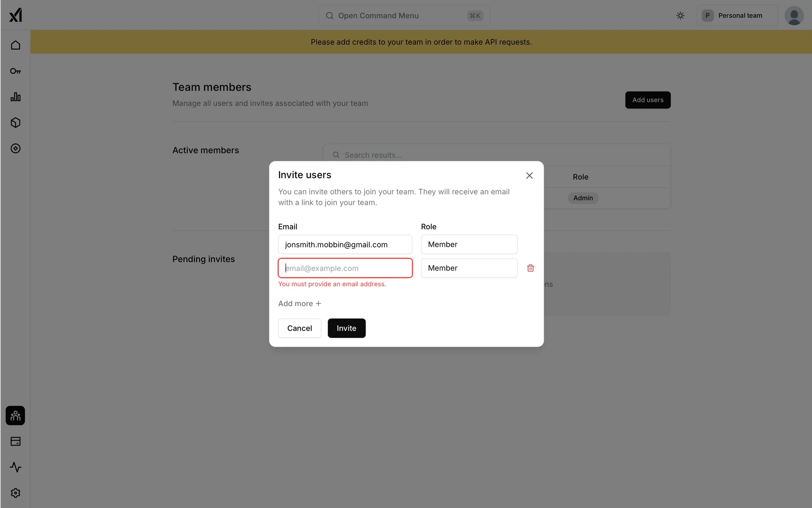Open the usage bar chart icon

click(16, 97)
